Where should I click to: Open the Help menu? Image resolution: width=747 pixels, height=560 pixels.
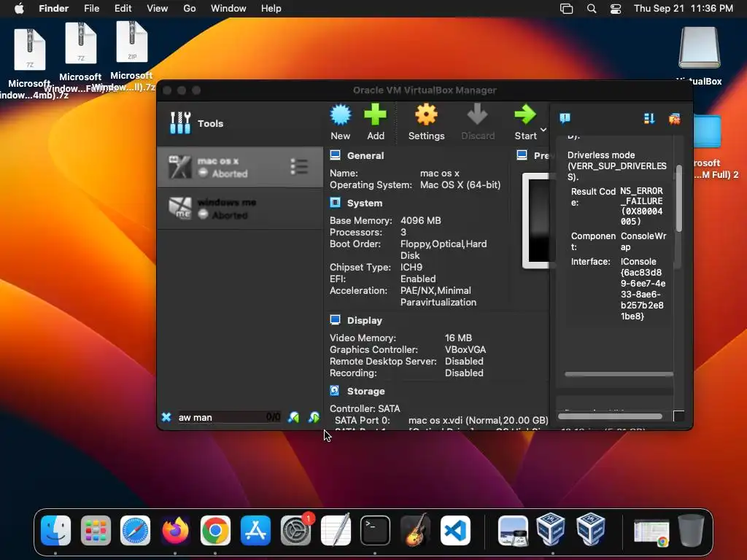pos(271,9)
